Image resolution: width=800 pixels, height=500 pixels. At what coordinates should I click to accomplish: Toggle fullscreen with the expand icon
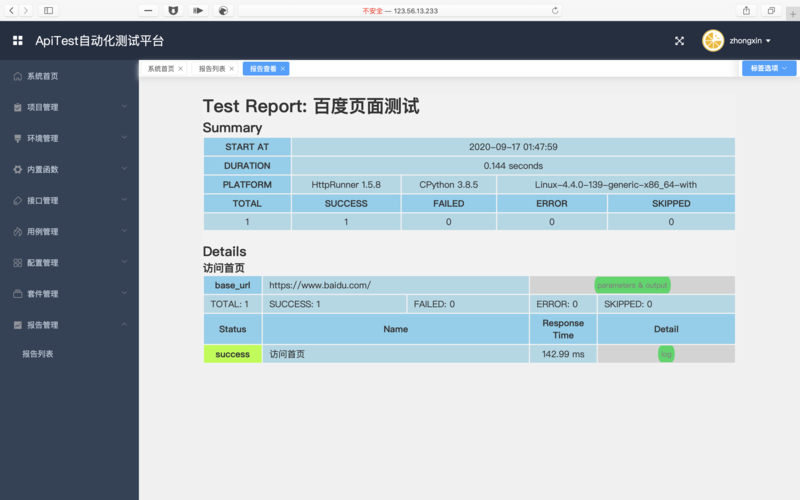point(679,41)
